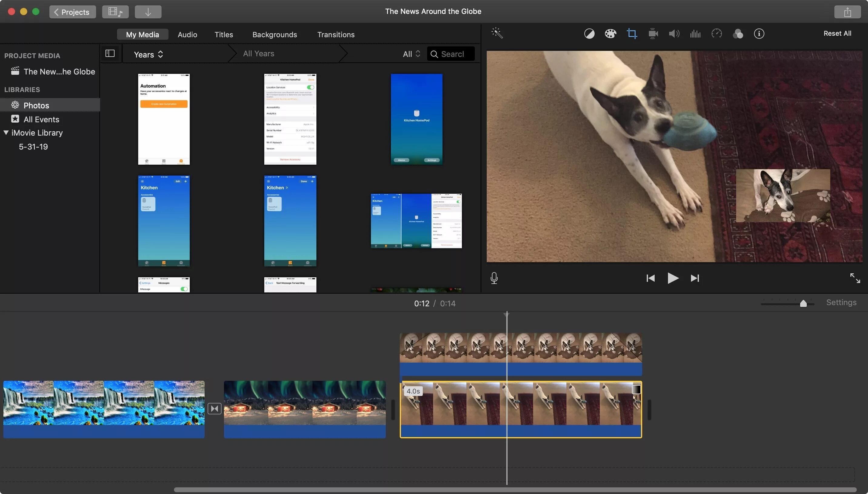
Task: Click the magic wand auto-enhance icon
Action: pos(497,33)
